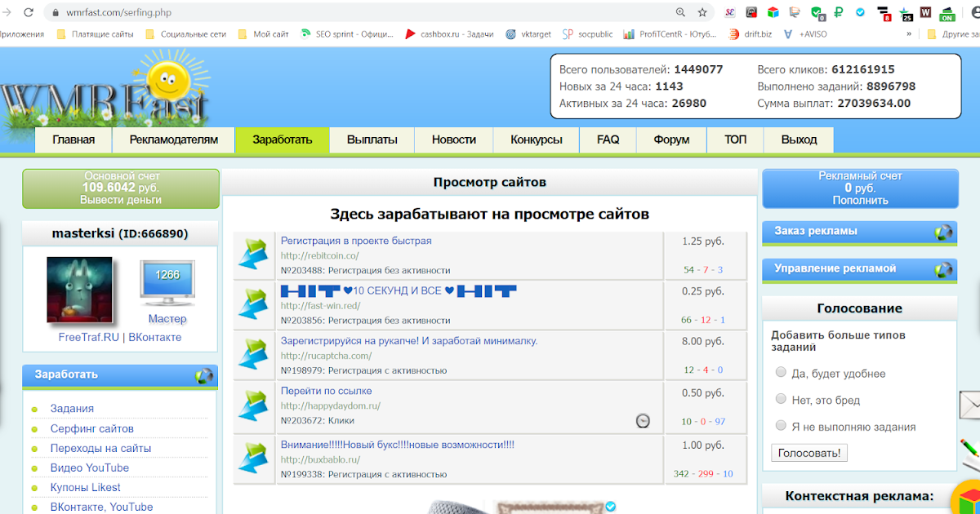
Task: Click the envelope icon at right edge
Action: [x=970, y=404]
